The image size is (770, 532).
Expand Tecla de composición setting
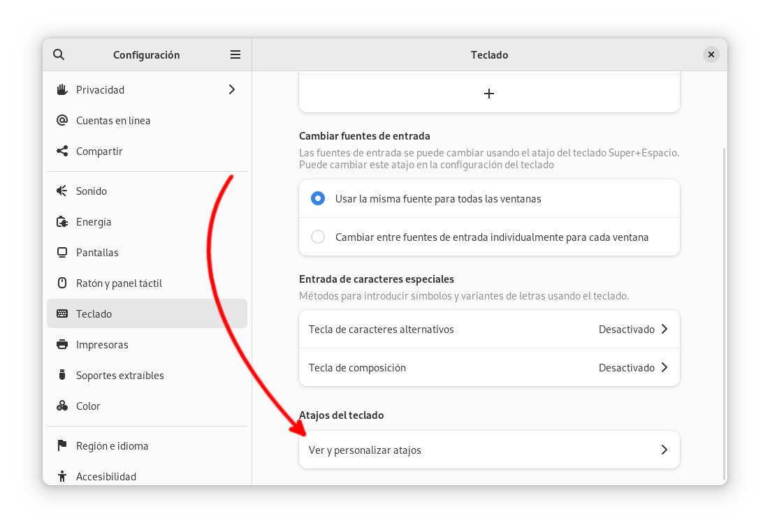point(489,367)
